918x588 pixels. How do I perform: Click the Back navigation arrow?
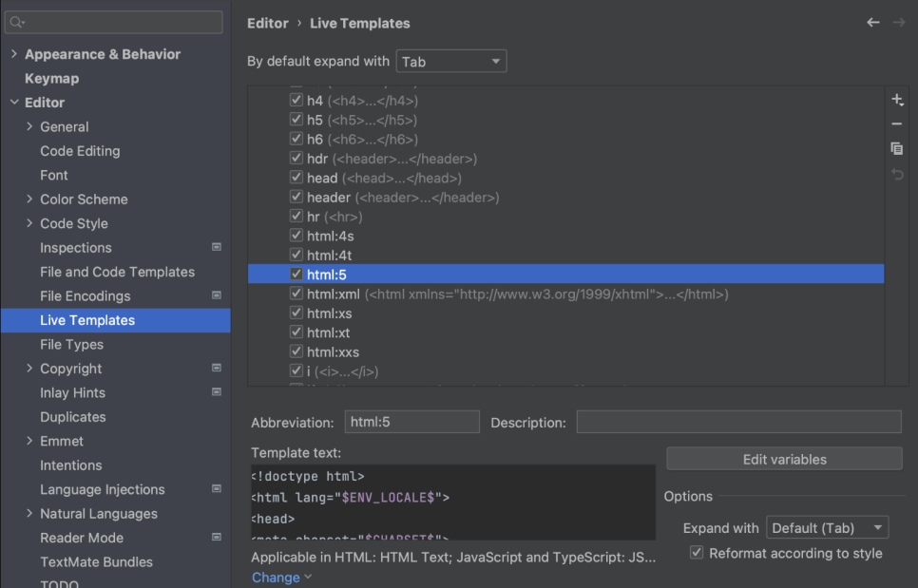click(x=872, y=23)
